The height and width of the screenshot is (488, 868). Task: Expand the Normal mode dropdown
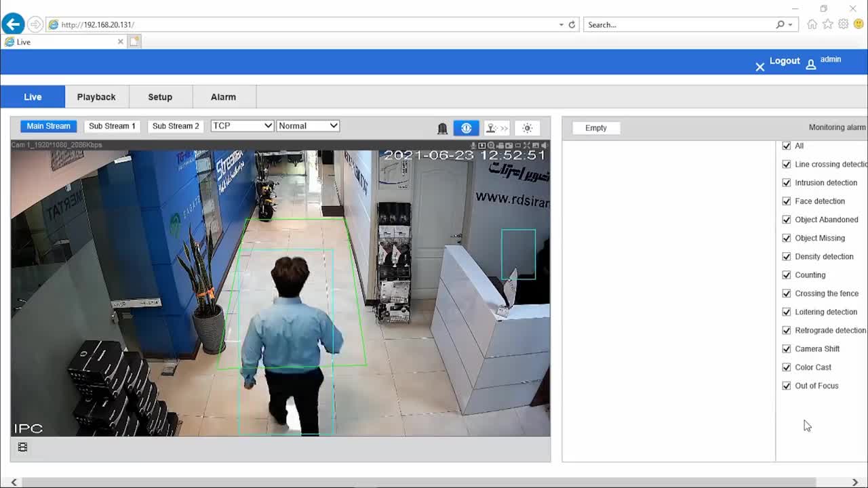tap(308, 126)
